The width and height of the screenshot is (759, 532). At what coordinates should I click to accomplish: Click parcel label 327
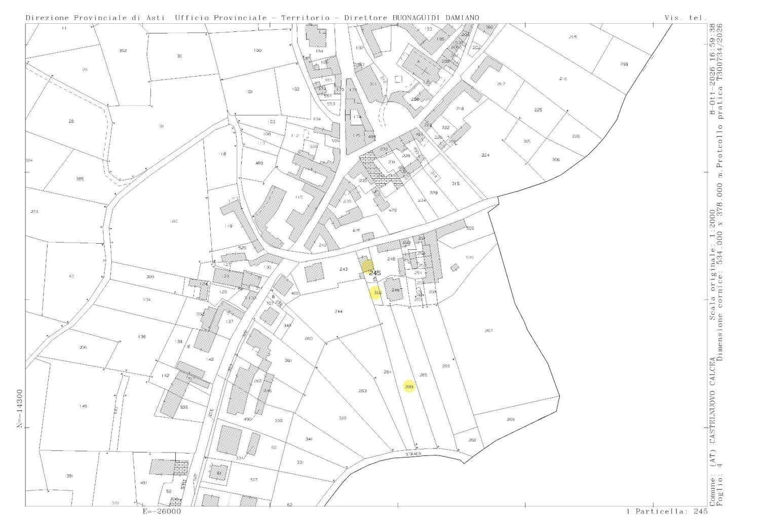(254, 480)
